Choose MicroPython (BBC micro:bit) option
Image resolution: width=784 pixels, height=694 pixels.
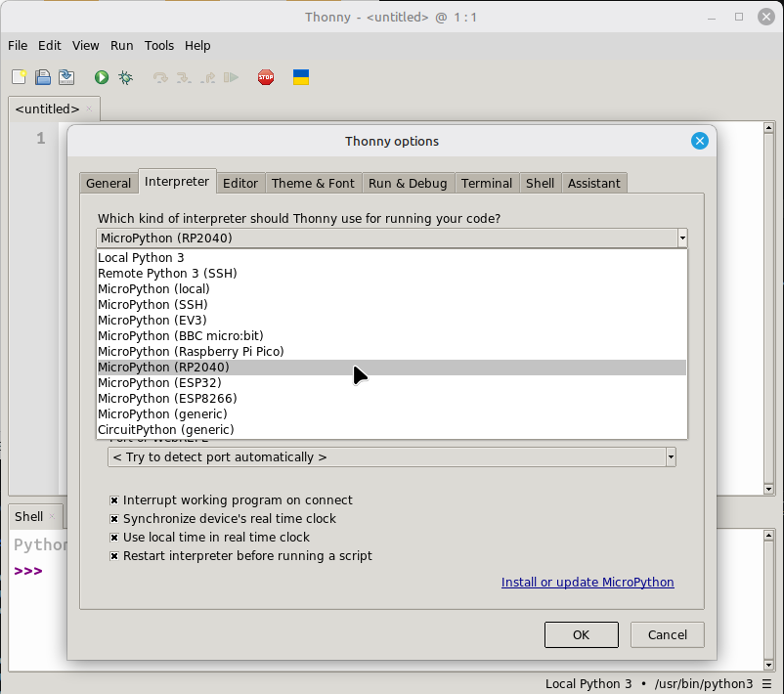[391, 335]
